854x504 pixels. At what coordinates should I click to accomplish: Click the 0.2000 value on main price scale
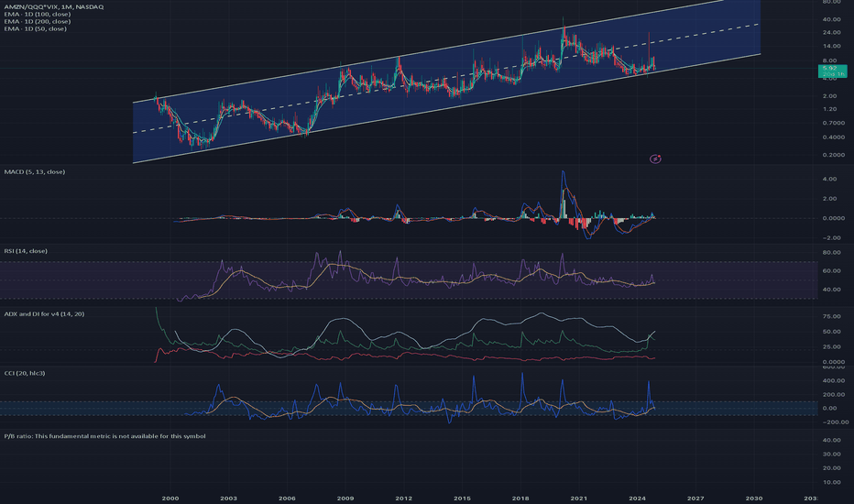833,155
